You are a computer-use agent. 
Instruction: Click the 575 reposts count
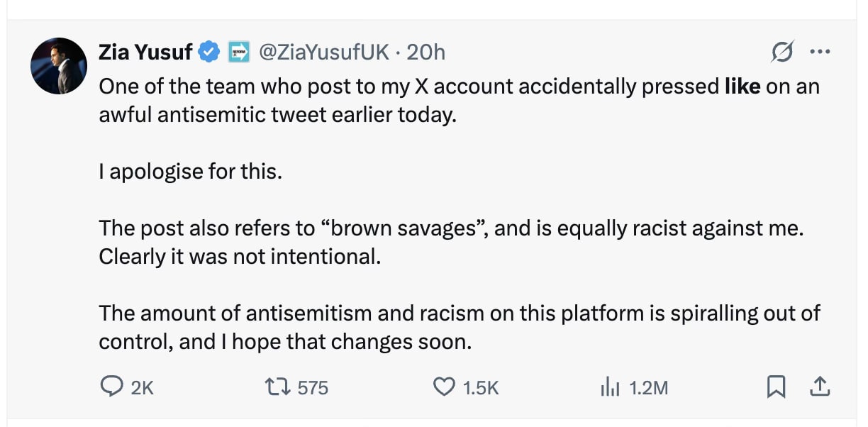point(313,387)
